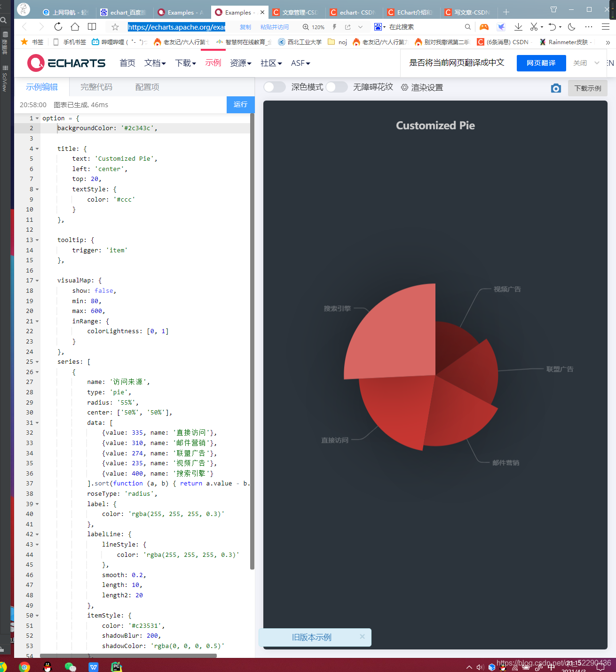The image size is (616, 672).
Task: Go to browser home page icon
Action: point(75,27)
